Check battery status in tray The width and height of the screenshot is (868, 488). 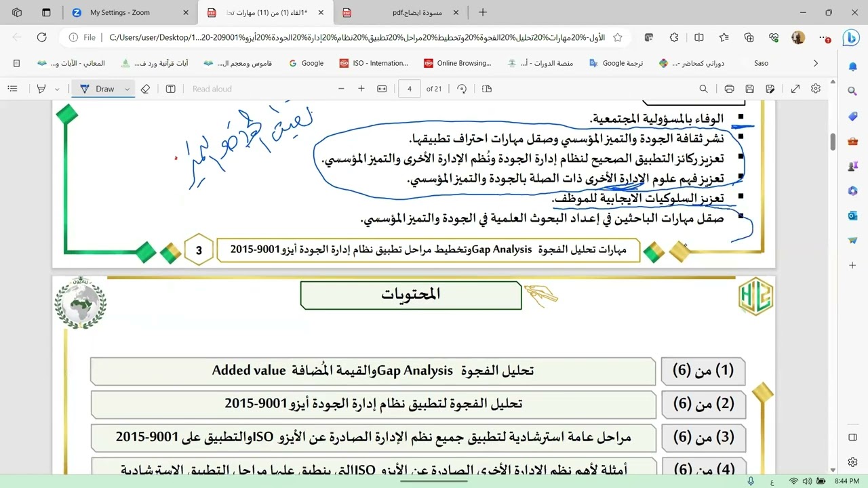coord(821,481)
